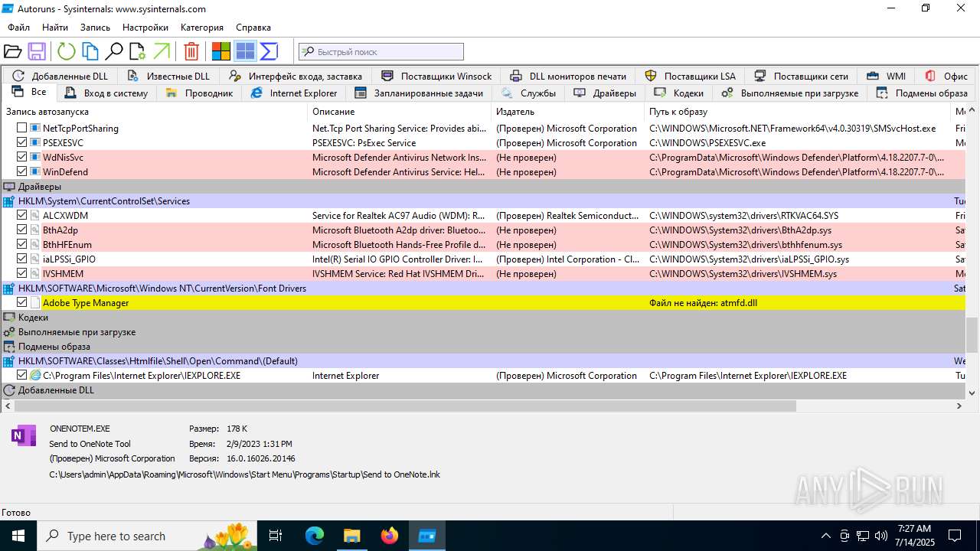Switch to the Поставщики Winsock tab

point(436,76)
